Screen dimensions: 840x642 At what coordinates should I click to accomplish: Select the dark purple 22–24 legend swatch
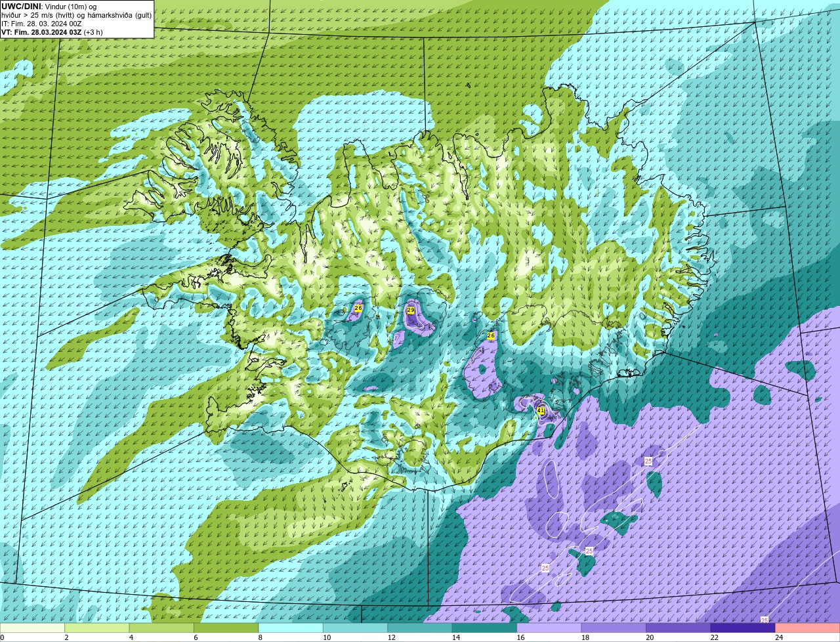pos(743,628)
